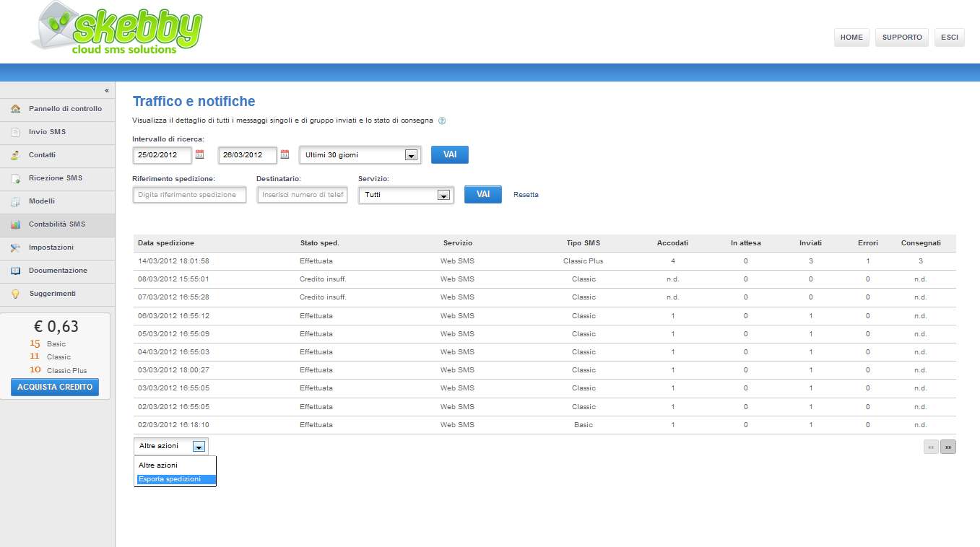Open Ricezione SMS menu item
Viewport: 980px width, 547px height.
(x=58, y=178)
